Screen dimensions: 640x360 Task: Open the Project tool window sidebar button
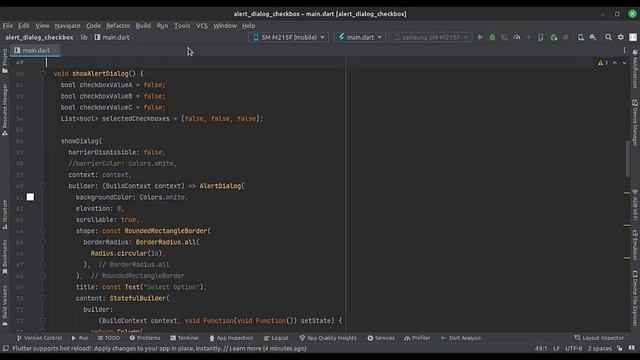coord(5,60)
